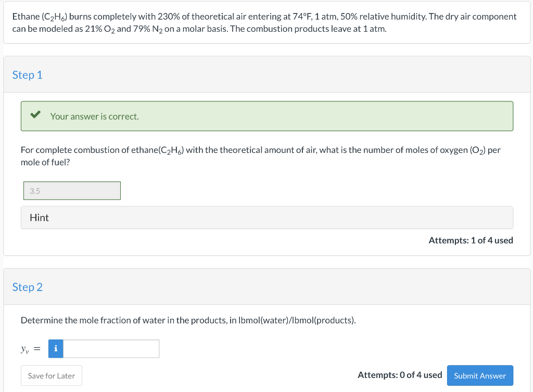
Task: Click the blue info icon beside yv input
Action: 56,348
